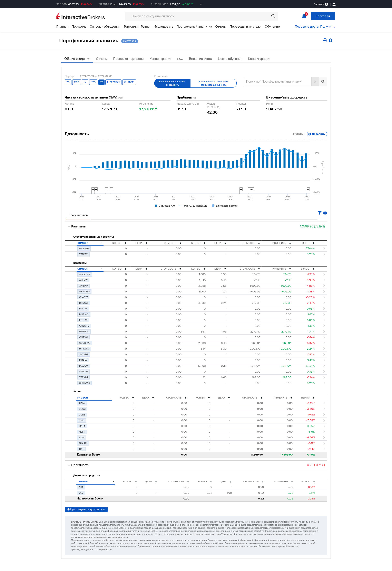Click the notifications bell icon

(x=304, y=16)
